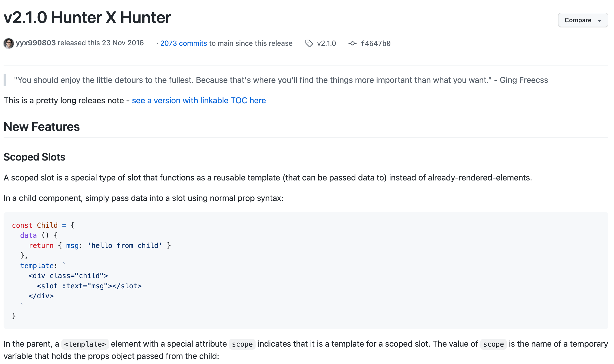The height and width of the screenshot is (364, 614).
Task: Open the f4647b0 commit hash
Action: [x=376, y=44]
